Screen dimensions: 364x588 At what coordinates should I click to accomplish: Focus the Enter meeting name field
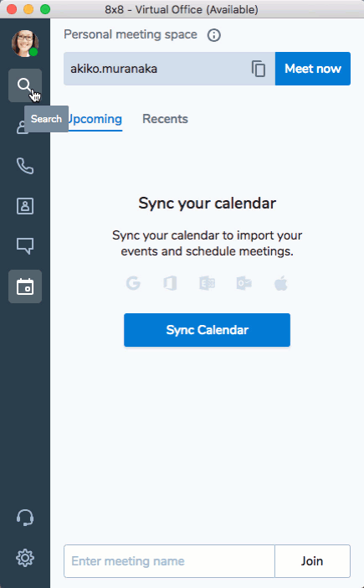click(169, 561)
